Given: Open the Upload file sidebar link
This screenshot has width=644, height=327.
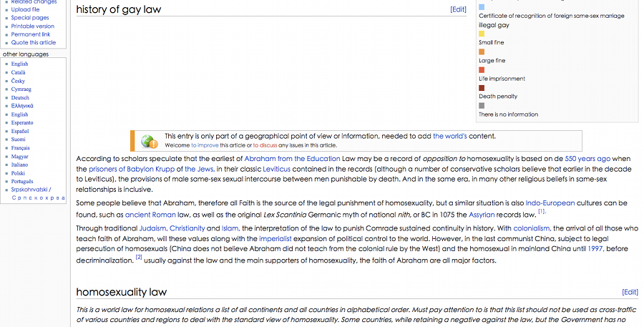Looking at the screenshot, I should pos(26,9).
